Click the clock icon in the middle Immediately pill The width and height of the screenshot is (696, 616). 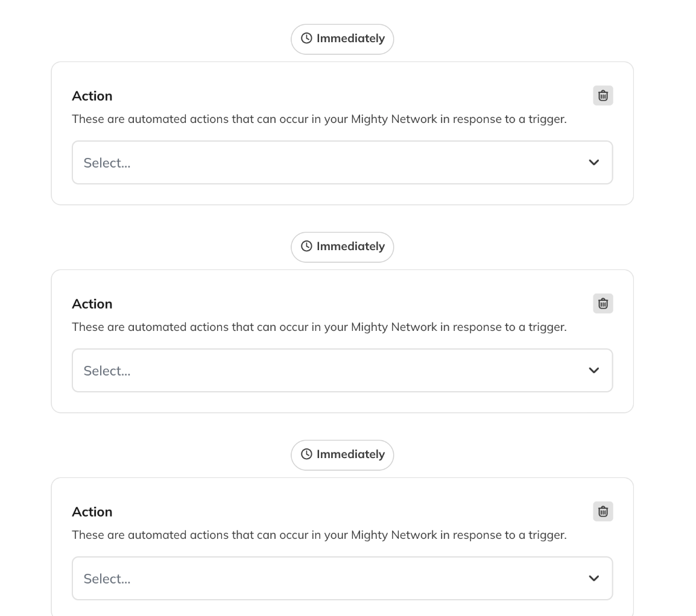point(306,246)
